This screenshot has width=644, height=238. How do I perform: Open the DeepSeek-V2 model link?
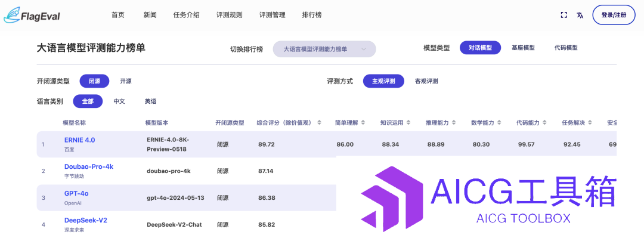85,220
